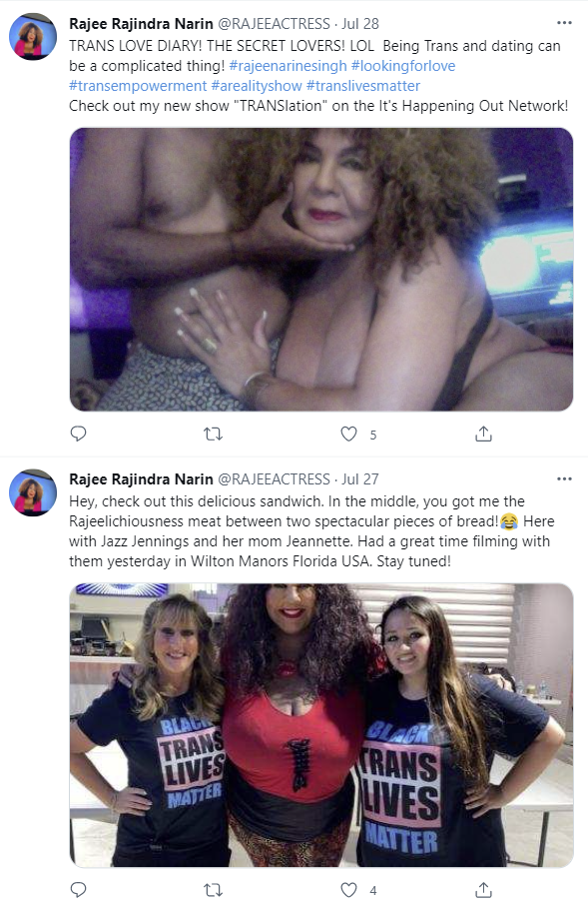Viewport: 588px width, 910px height.
Task: Reply to the Jul 27 sandwich tweet
Action: (78, 889)
